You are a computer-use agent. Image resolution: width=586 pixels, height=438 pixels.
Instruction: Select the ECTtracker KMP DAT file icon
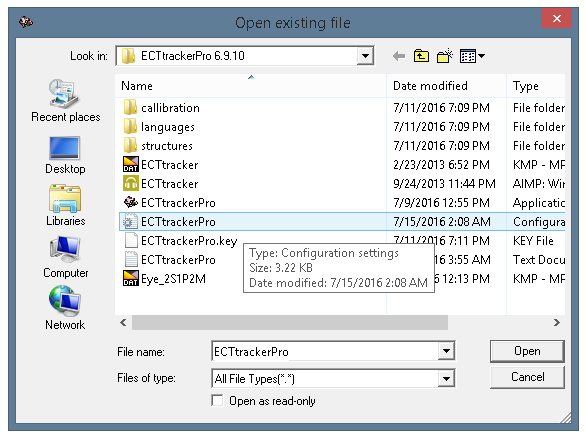coord(130,164)
